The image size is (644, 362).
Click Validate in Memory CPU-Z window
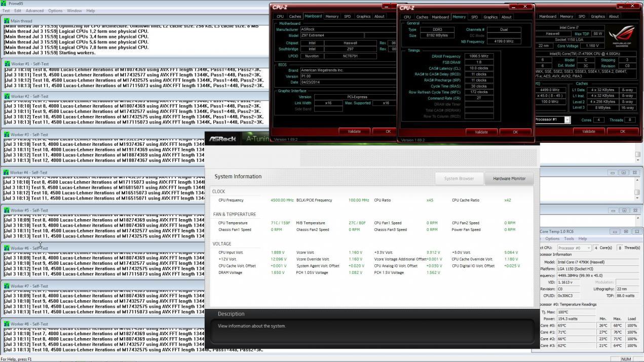[481, 132]
